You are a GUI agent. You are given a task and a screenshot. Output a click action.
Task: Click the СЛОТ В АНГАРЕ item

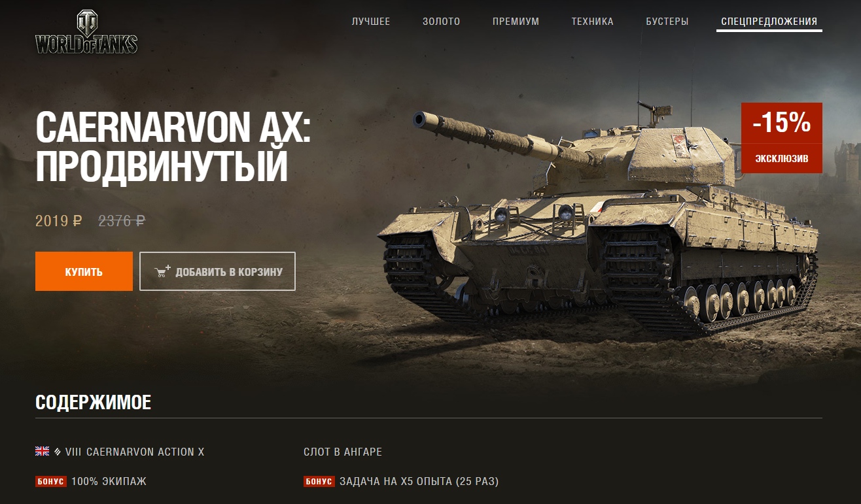tap(343, 452)
